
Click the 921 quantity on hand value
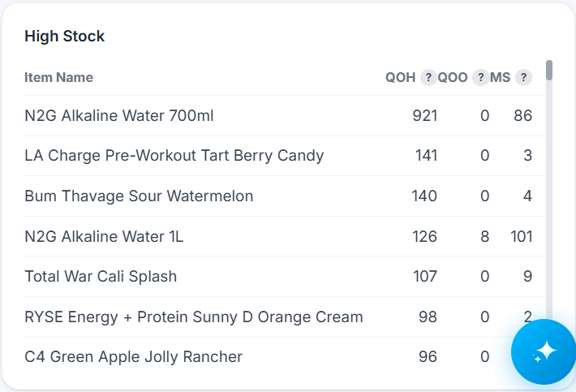pyautogui.click(x=424, y=116)
